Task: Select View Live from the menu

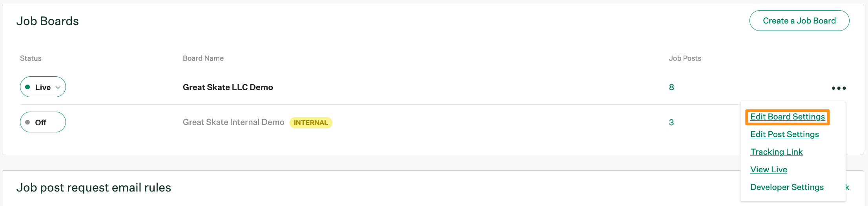Action: click(768, 170)
